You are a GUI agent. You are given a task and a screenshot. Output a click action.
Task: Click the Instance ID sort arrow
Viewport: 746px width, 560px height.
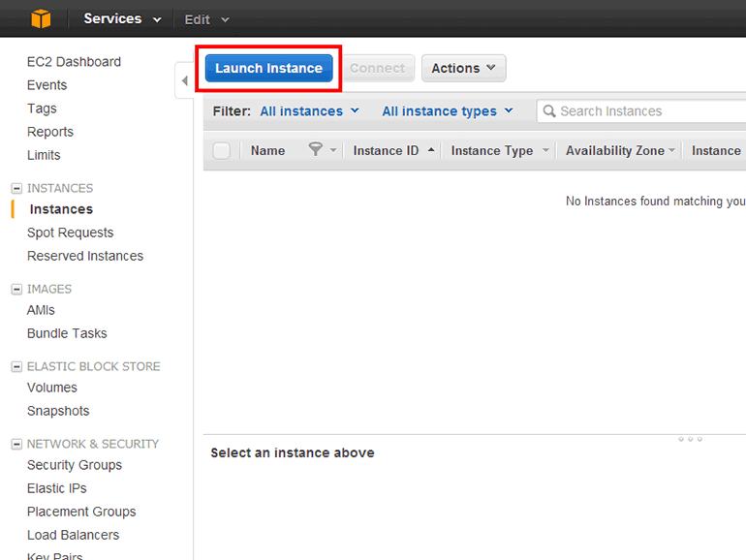(x=431, y=150)
